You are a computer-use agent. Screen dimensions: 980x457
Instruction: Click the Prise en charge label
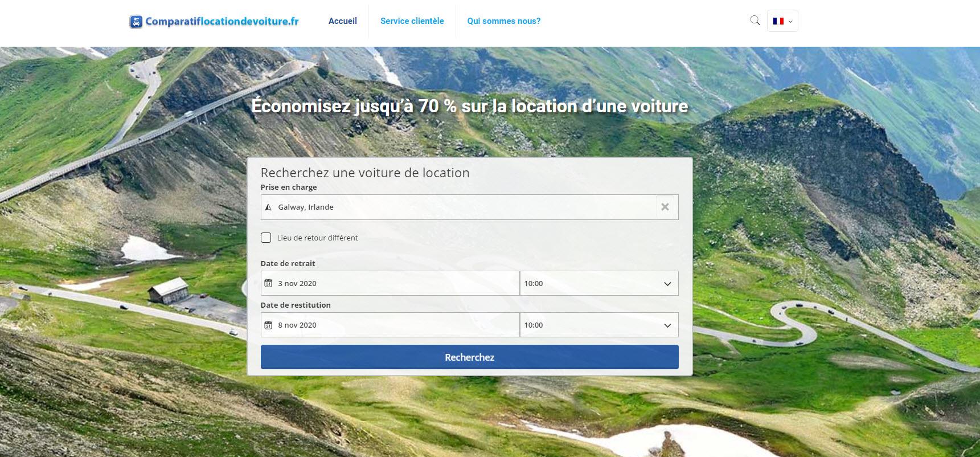[x=289, y=187]
